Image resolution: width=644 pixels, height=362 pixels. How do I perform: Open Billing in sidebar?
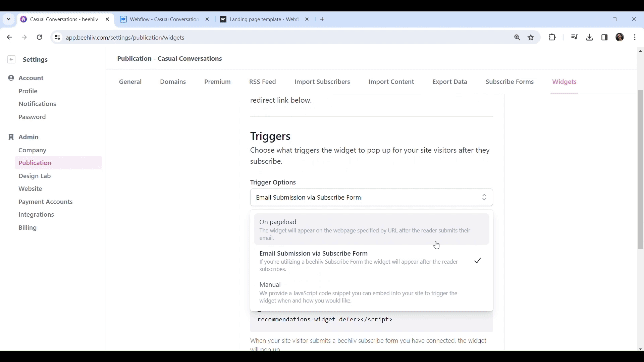(x=27, y=228)
